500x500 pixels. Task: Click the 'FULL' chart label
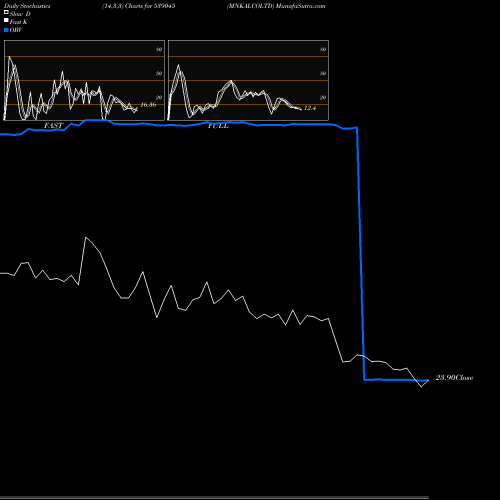(x=218, y=126)
